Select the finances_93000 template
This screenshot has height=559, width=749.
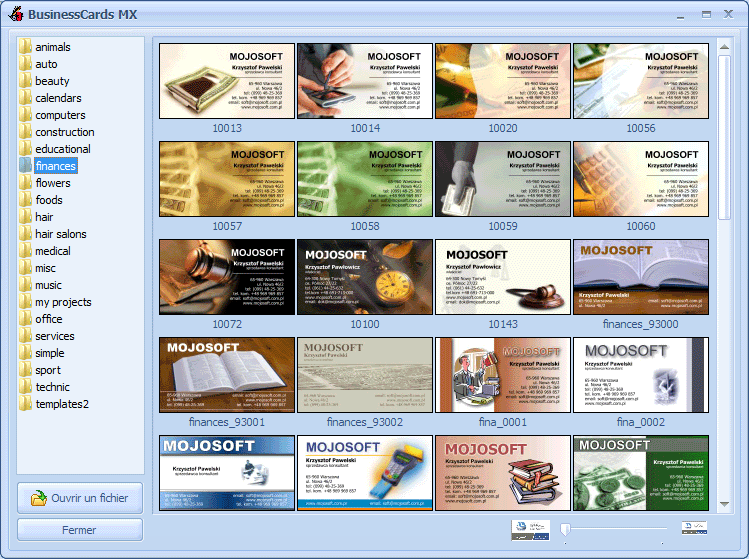[x=641, y=277]
